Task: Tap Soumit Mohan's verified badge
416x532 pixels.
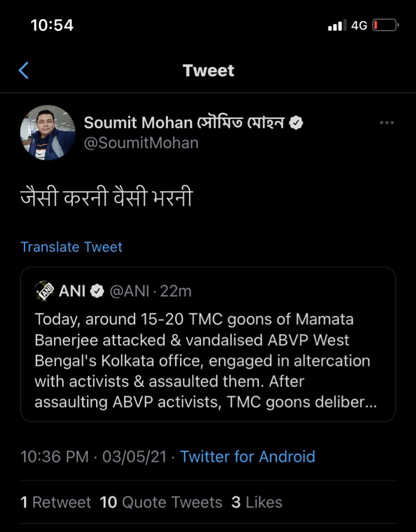Action: click(296, 123)
